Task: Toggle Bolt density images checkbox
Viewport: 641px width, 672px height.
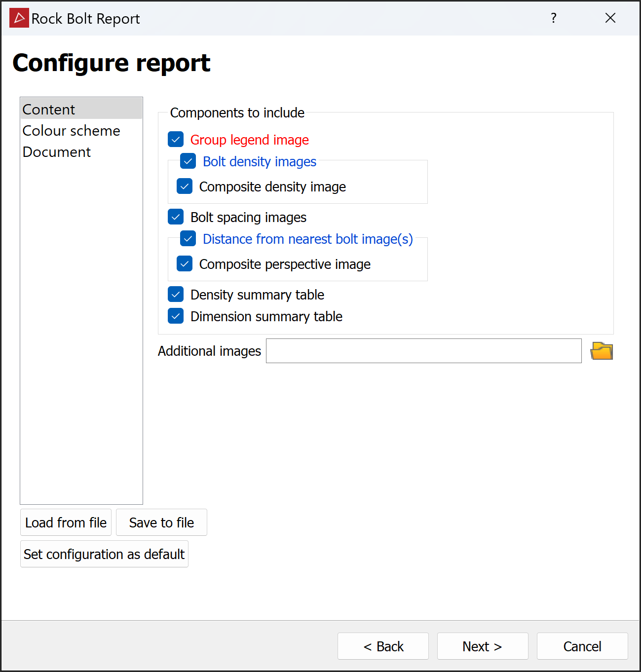Action: click(188, 161)
